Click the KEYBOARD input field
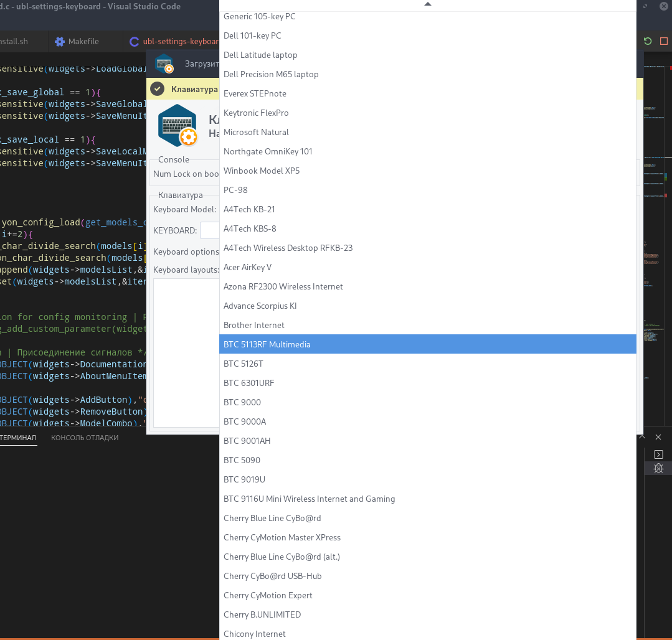672x640 pixels. pos(210,230)
